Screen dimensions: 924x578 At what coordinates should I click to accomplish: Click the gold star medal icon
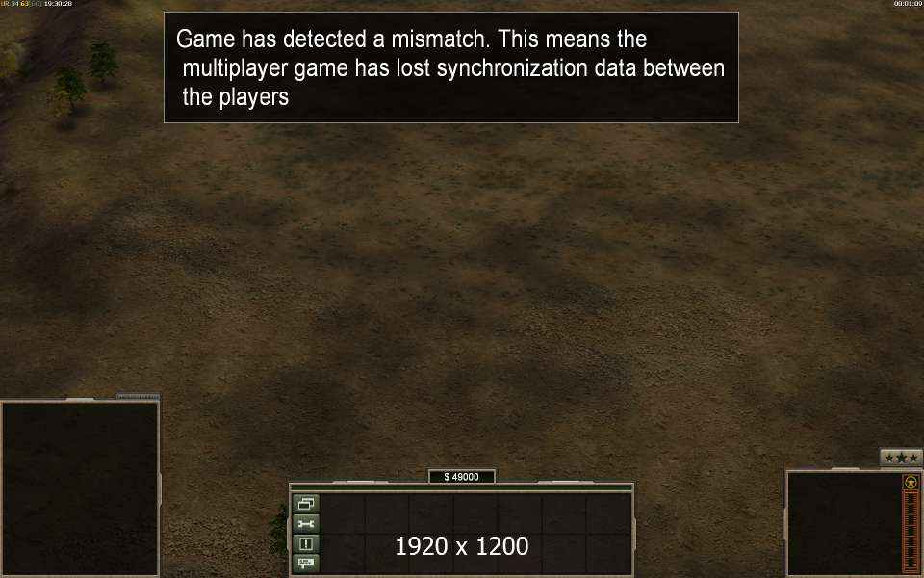click(x=911, y=483)
